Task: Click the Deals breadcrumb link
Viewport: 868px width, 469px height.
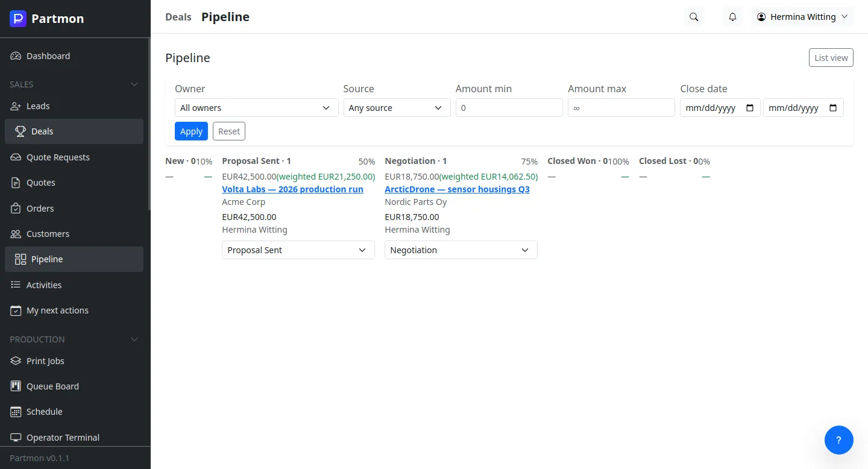Action: (178, 17)
